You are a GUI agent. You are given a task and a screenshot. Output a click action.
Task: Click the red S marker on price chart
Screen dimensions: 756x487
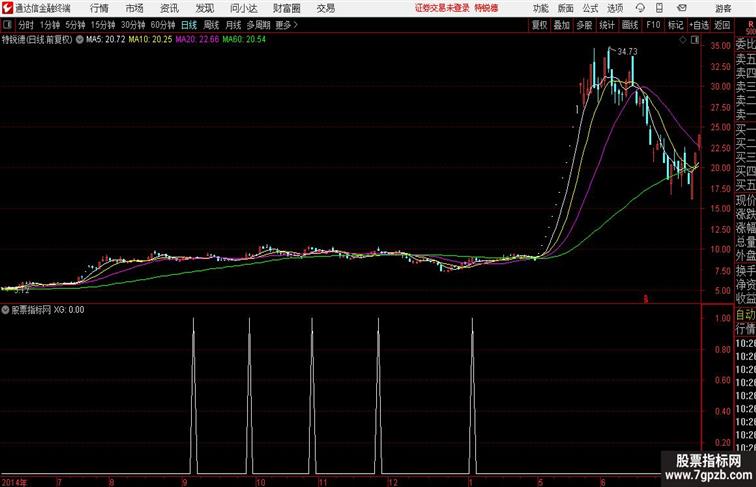(646, 299)
